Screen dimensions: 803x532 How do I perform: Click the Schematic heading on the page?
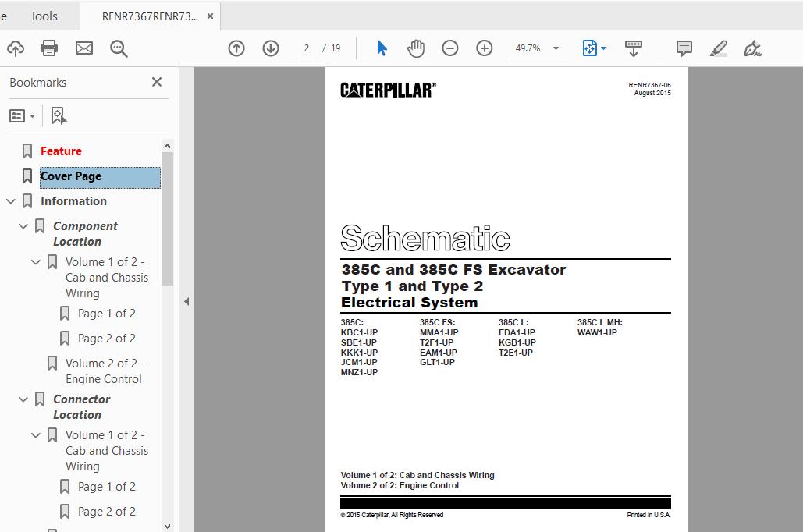click(425, 238)
